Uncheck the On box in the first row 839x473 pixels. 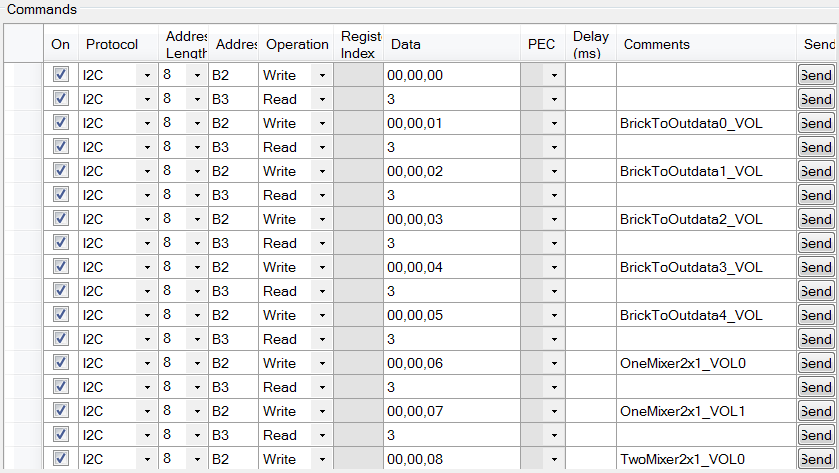coord(60,75)
